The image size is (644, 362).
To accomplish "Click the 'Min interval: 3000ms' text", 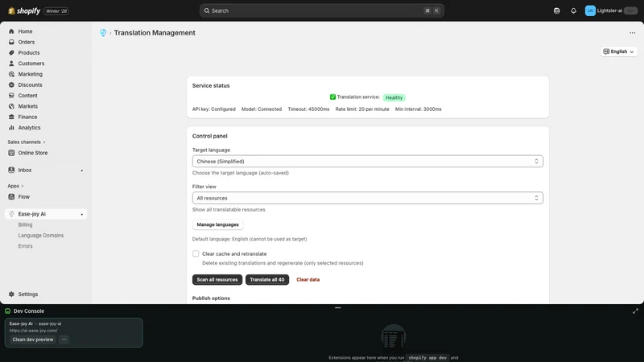I will click(418, 109).
